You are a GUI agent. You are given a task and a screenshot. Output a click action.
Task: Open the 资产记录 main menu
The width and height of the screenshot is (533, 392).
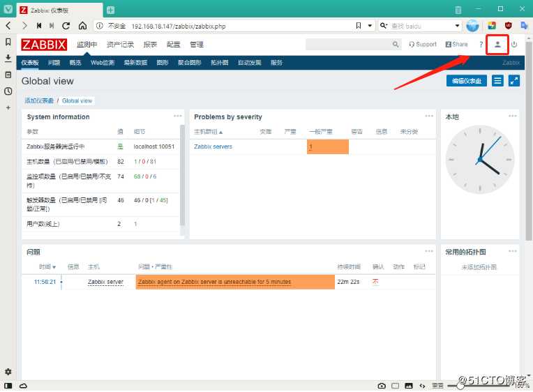pyautogui.click(x=120, y=45)
